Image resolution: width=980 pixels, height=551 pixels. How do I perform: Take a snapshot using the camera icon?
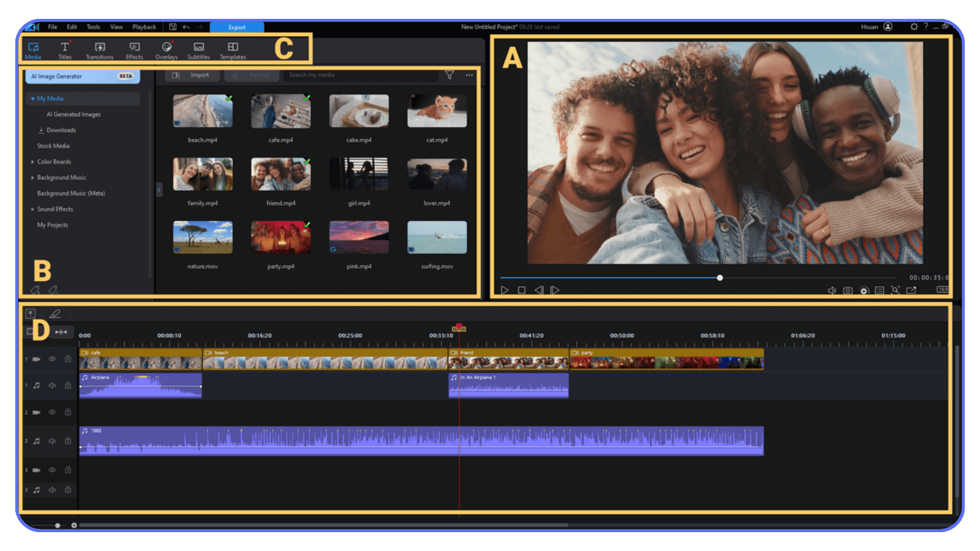click(847, 290)
